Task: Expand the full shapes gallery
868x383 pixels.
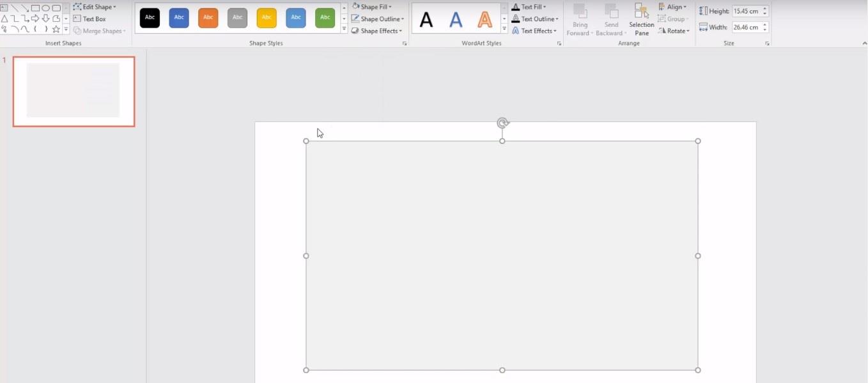Action: click(x=66, y=29)
